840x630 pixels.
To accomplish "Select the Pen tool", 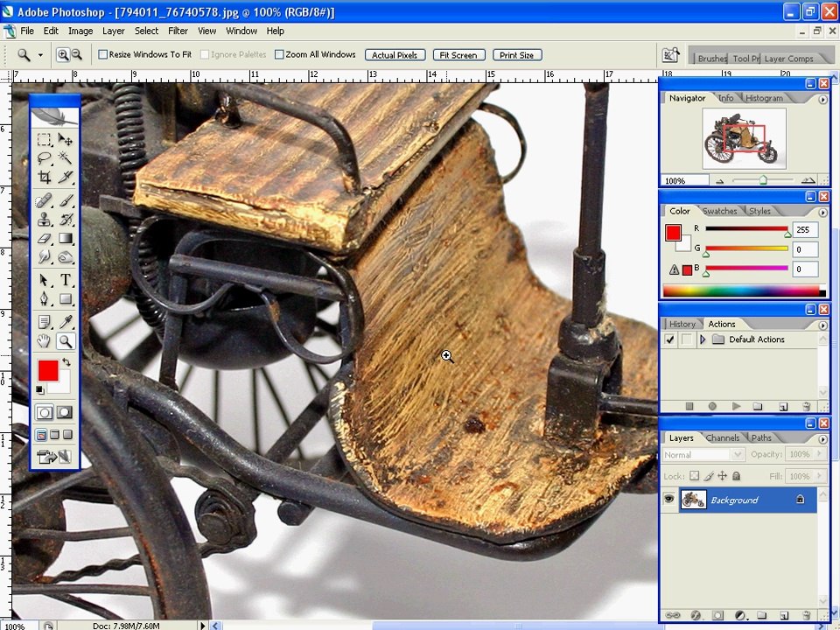I will (x=45, y=299).
